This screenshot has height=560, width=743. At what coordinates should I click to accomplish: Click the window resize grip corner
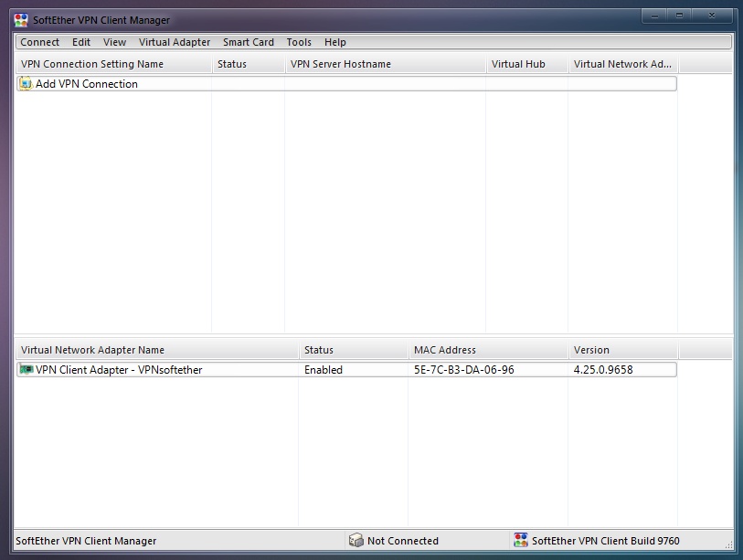point(728,545)
